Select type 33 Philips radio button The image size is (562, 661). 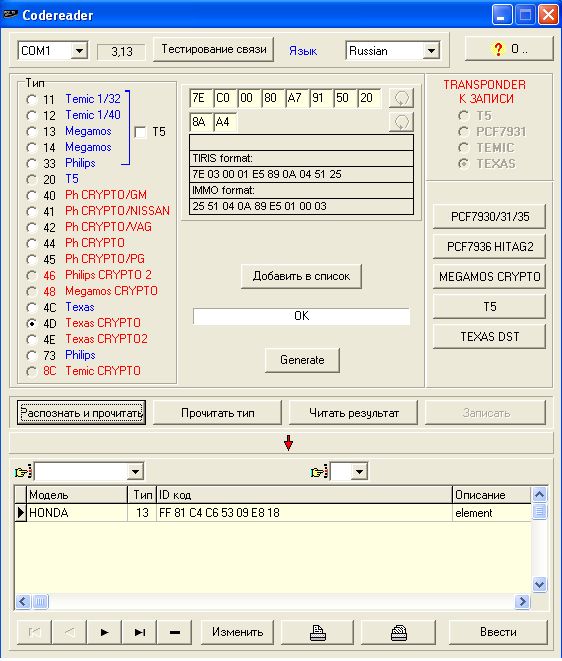[x=31, y=164]
